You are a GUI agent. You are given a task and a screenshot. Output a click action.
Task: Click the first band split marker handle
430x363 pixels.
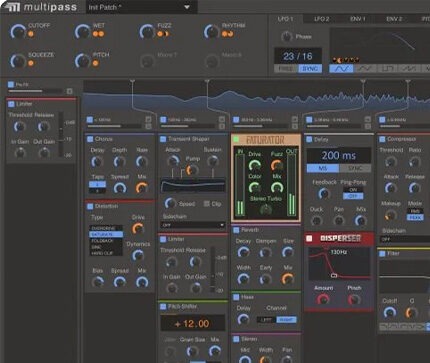click(x=132, y=81)
